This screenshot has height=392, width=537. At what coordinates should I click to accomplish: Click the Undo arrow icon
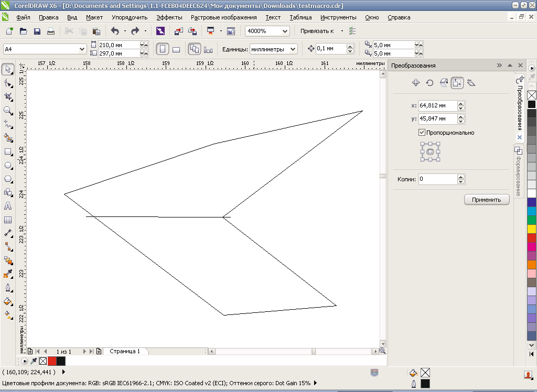coord(115,31)
